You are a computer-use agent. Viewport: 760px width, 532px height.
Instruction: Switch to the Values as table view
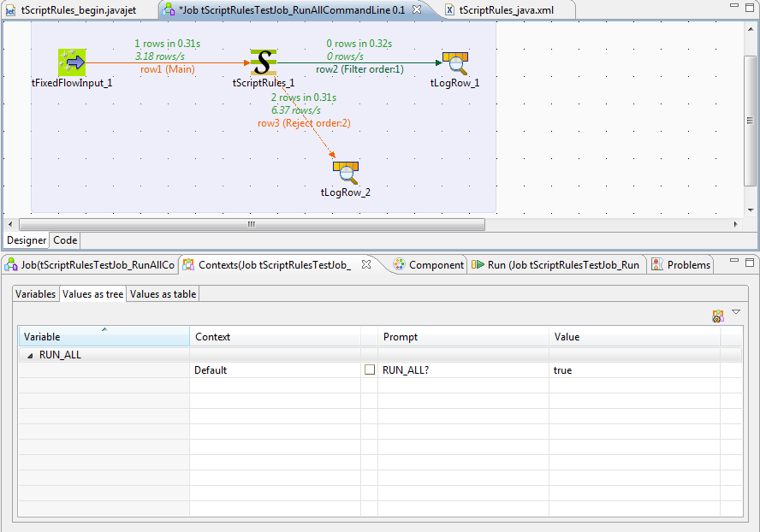pos(163,293)
